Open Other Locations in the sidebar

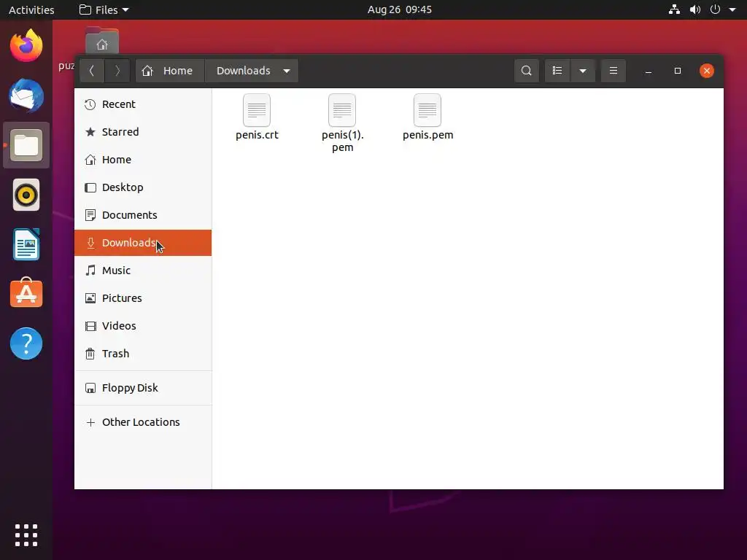(143, 422)
